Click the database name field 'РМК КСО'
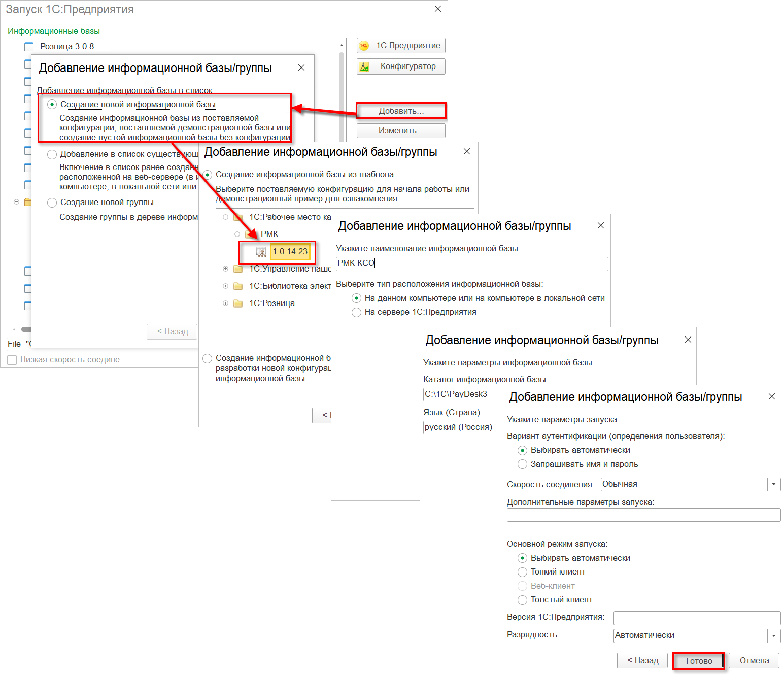784x675 pixels. 472,263
